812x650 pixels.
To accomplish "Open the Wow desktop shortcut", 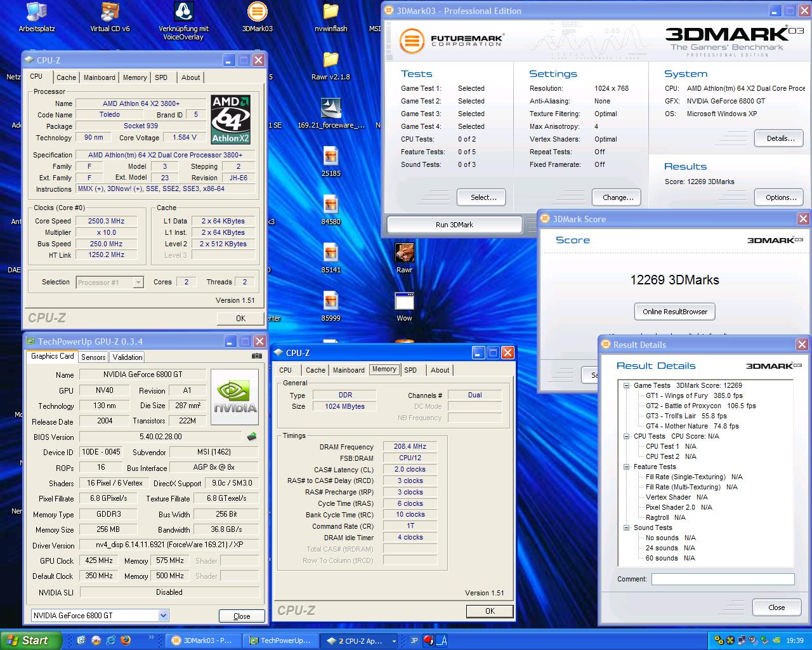I will (404, 307).
